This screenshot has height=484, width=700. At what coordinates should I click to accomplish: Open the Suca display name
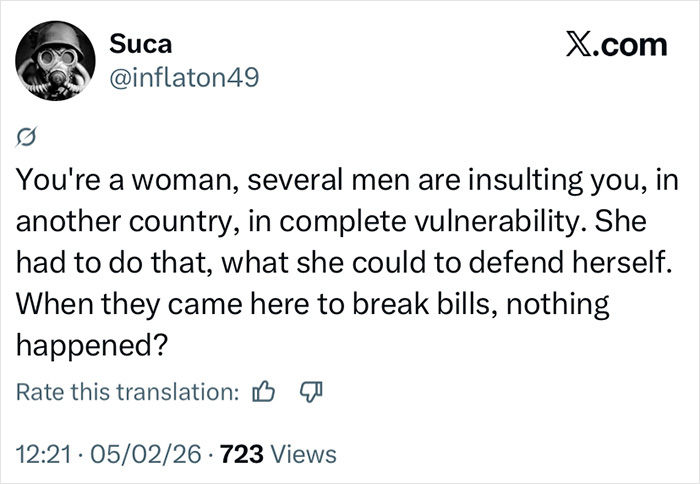[x=140, y=45]
